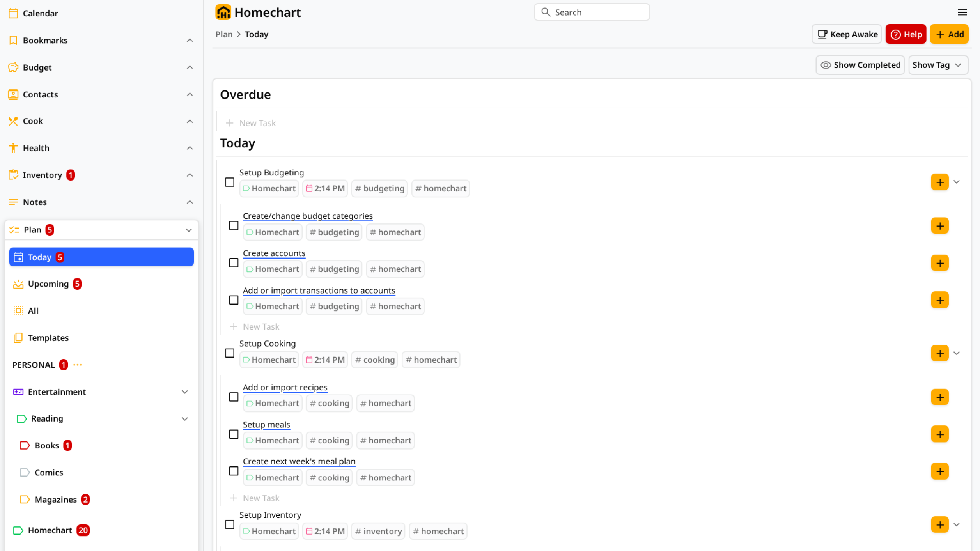Click the Contacts sidebar icon
This screenshot has width=980, height=551.
tap(13, 94)
